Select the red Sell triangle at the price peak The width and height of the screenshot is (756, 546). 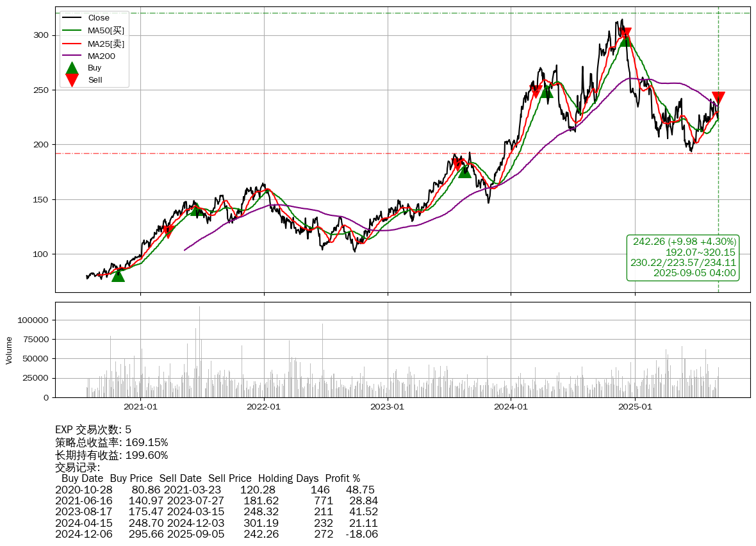tap(625, 34)
